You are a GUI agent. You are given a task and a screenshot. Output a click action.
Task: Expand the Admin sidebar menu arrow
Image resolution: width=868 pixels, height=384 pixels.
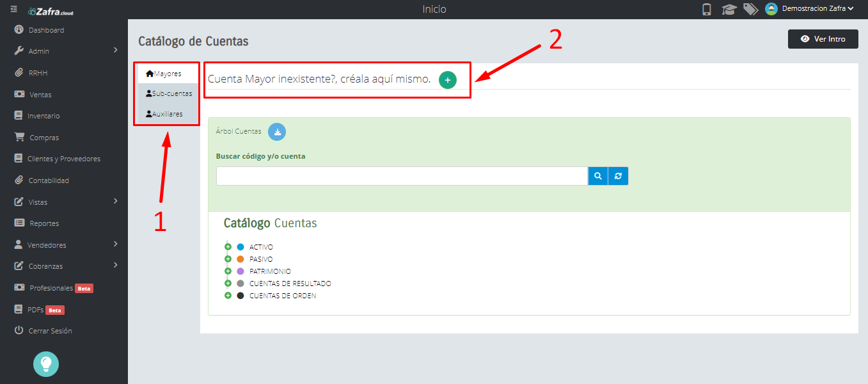(x=116, y=50)
